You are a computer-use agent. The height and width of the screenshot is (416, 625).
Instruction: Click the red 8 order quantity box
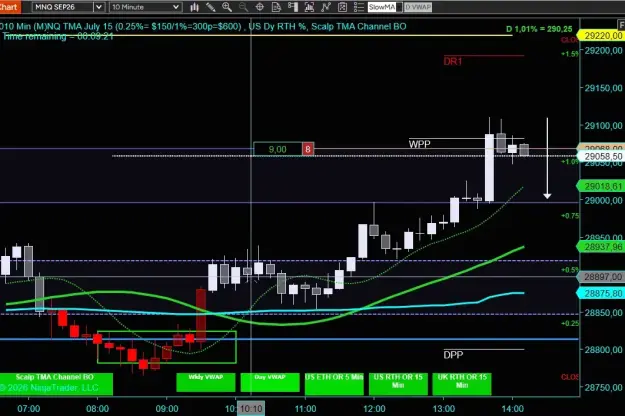coord(308,149)
